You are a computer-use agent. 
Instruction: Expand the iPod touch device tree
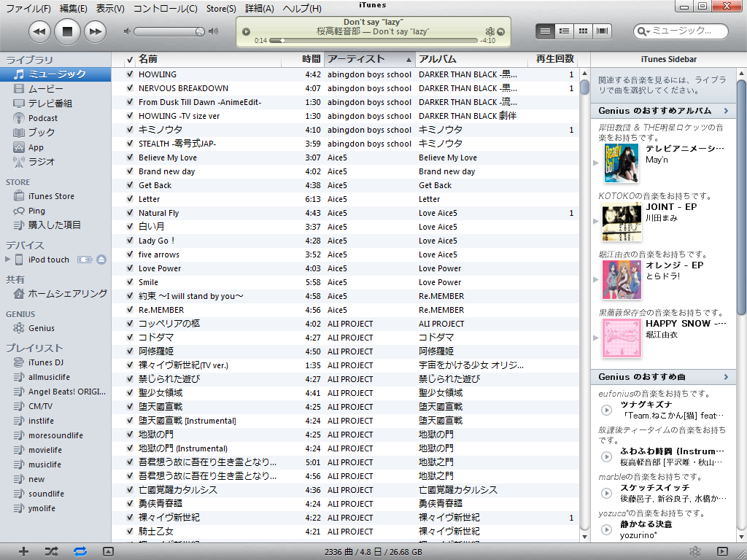[x=7, y=260]
